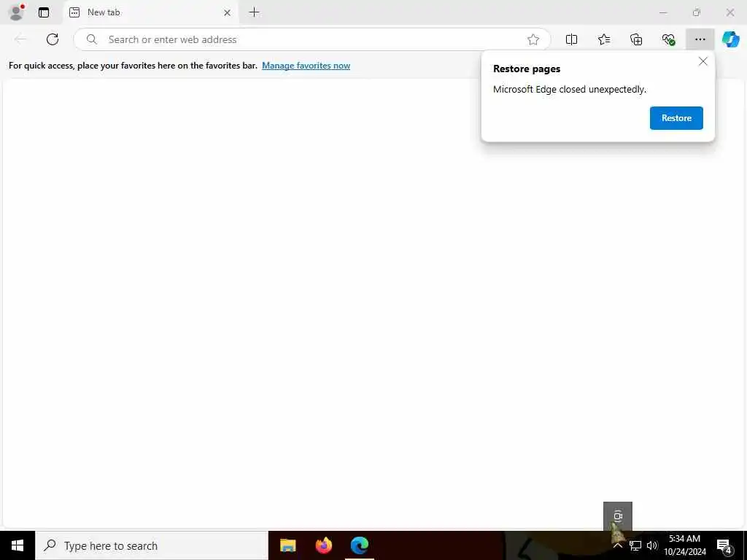Launch Firefox from the taskbar
The width and height of the screenshot is (747, 560).
coord(324,545)
